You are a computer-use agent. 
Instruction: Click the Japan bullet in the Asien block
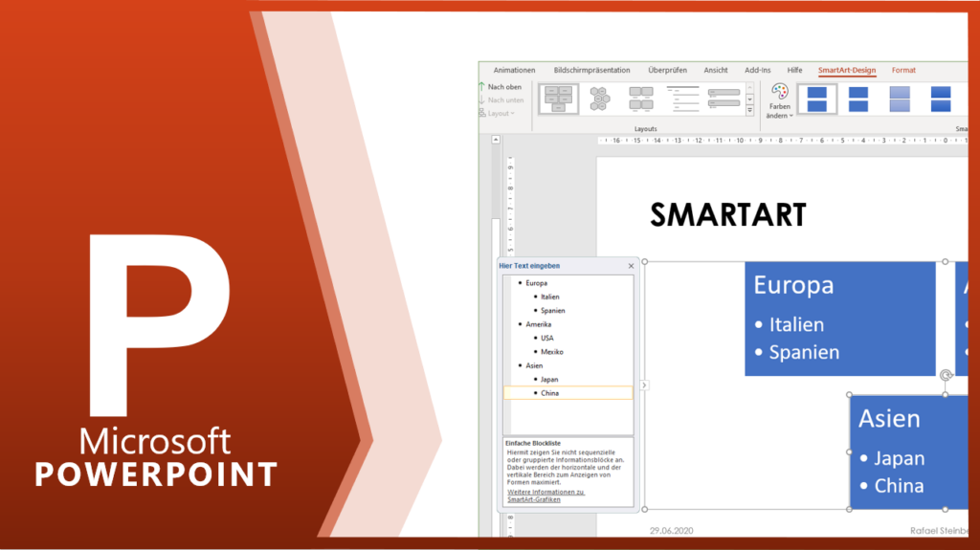coord(899,458)
